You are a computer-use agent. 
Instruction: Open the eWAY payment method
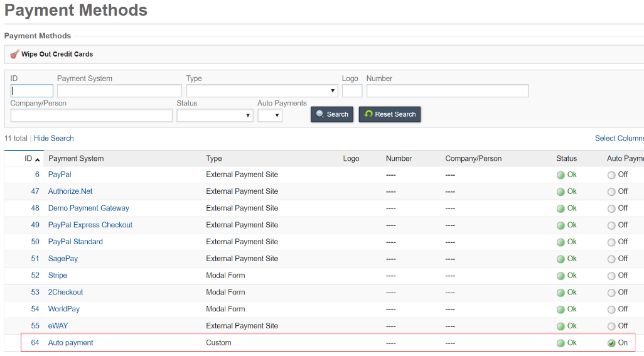(x=58, y=326)
